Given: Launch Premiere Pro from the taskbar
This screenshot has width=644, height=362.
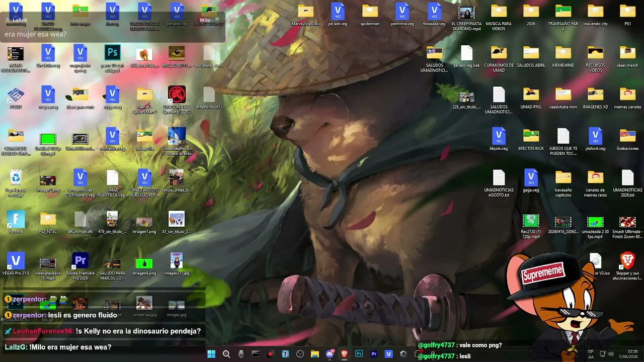Looking at the screenshot, I should (x=374, y=354).
